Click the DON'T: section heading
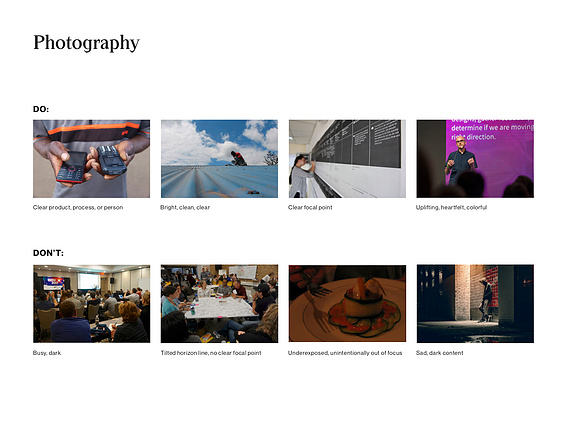The width and height of the screenshot is (569, 439). click(x=48, y=253)
